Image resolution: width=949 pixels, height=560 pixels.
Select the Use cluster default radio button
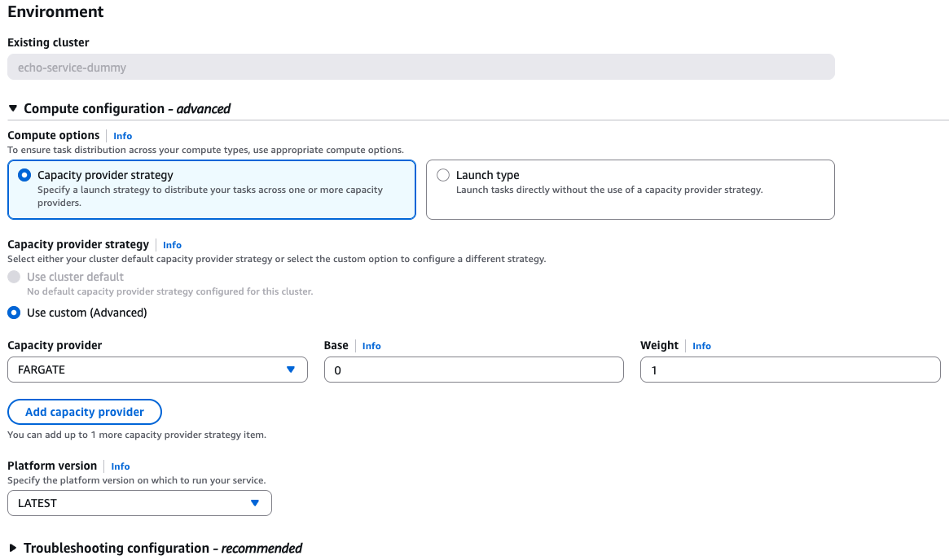(14, 277)
